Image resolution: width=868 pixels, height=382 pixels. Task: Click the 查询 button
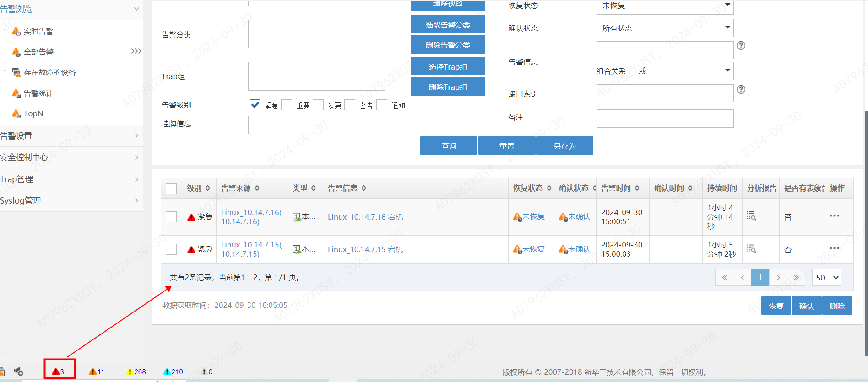(449, 146)
